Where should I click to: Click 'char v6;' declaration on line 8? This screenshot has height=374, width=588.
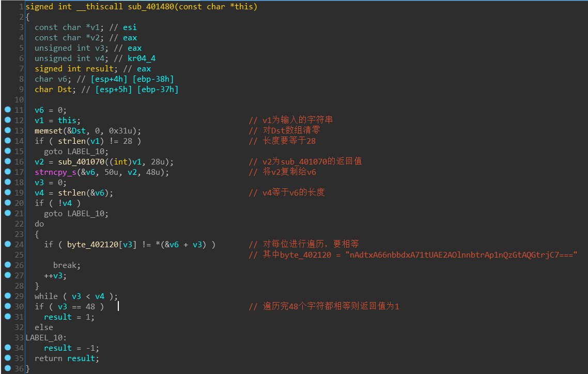(53, 79)
